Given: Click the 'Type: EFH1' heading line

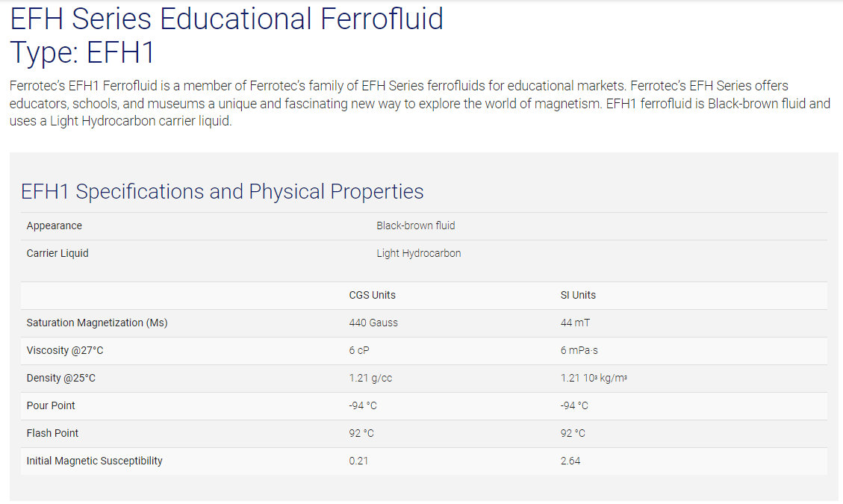Looking at the screenshot, I should coord(82,53).
